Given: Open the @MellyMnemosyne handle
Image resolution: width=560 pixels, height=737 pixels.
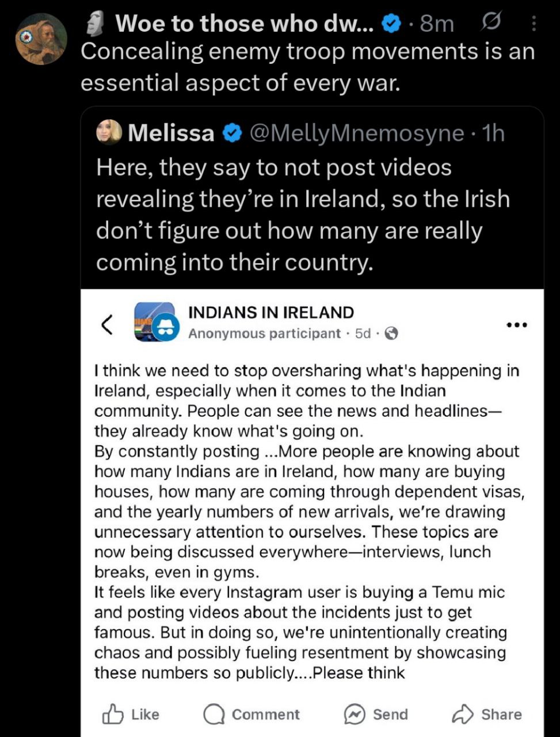Looking at the screenshot, I should (x=356, y=133).
